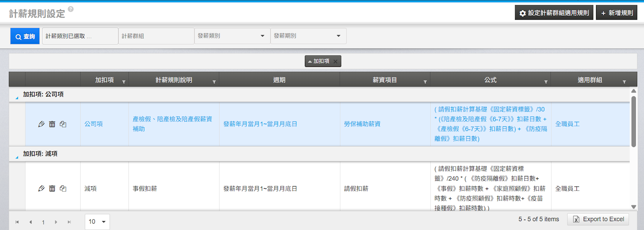
Task: Open filter for 計薪規則說明 column
Action: click(x=214, y=82)
